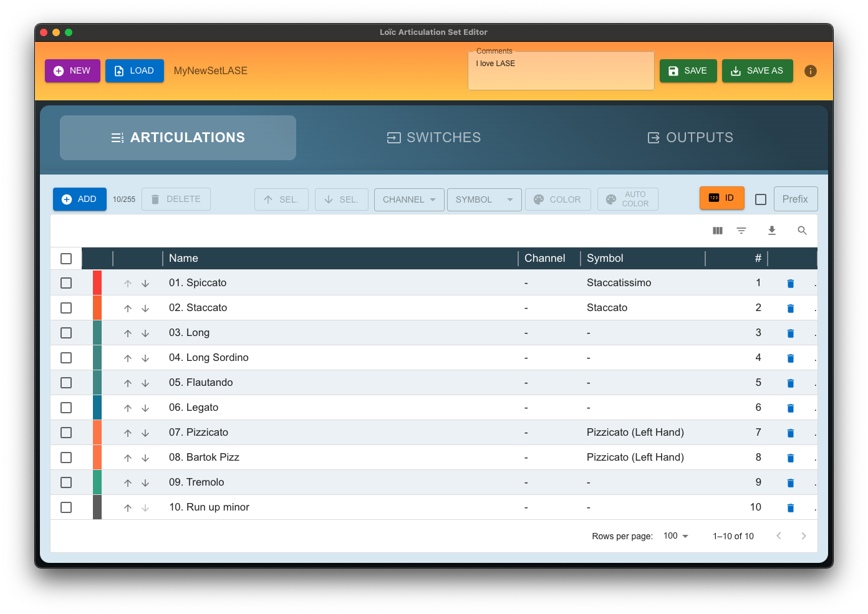Click the filter list icon
Screen dimensions: 868x614
coord(741,231)
